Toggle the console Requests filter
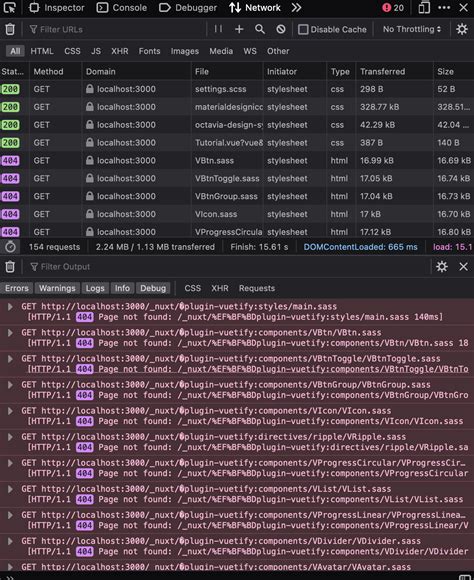This screenshot has height=580, width=474. pyautogui.click(x=257, y=288)
